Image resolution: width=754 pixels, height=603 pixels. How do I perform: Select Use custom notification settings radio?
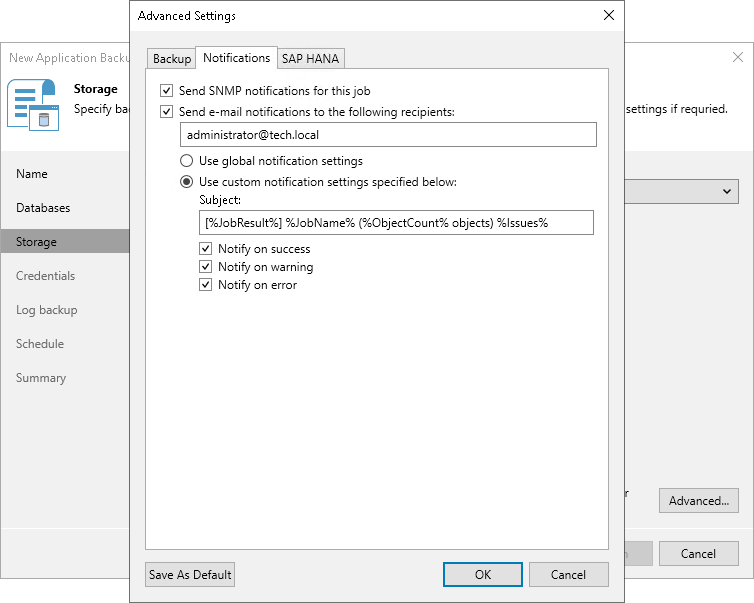click(187, 182)
